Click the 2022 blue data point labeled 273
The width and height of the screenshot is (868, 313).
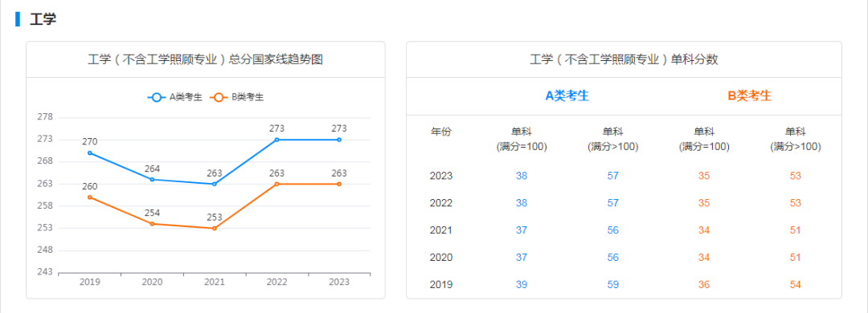tap(276, 140)
